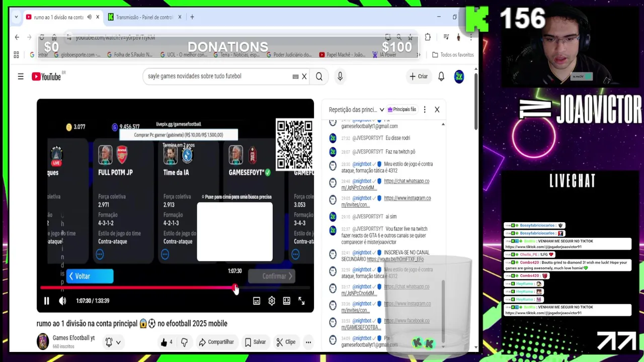
Task: Open Chrome media controls icon
Action: (x=446, y=37)
